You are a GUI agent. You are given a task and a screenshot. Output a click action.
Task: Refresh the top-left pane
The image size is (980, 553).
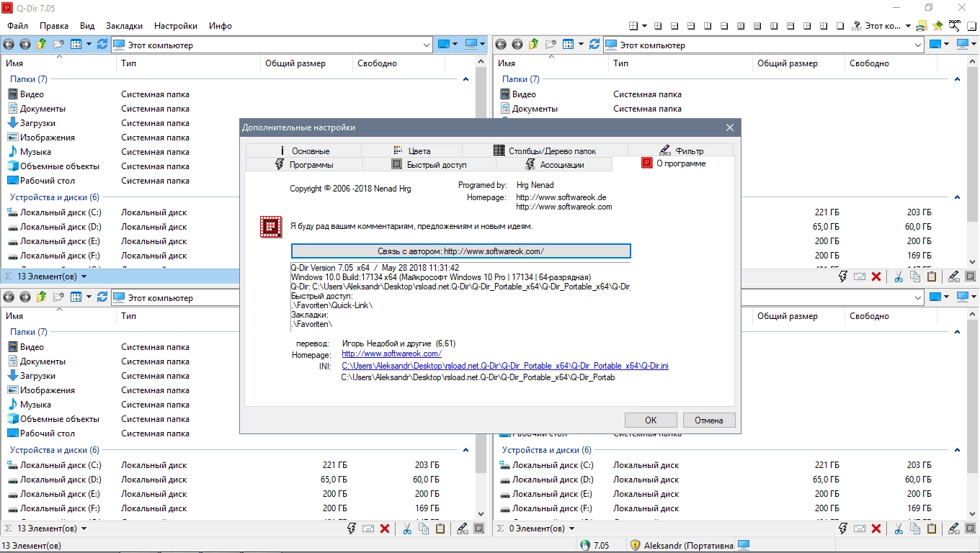coord(102,45)
